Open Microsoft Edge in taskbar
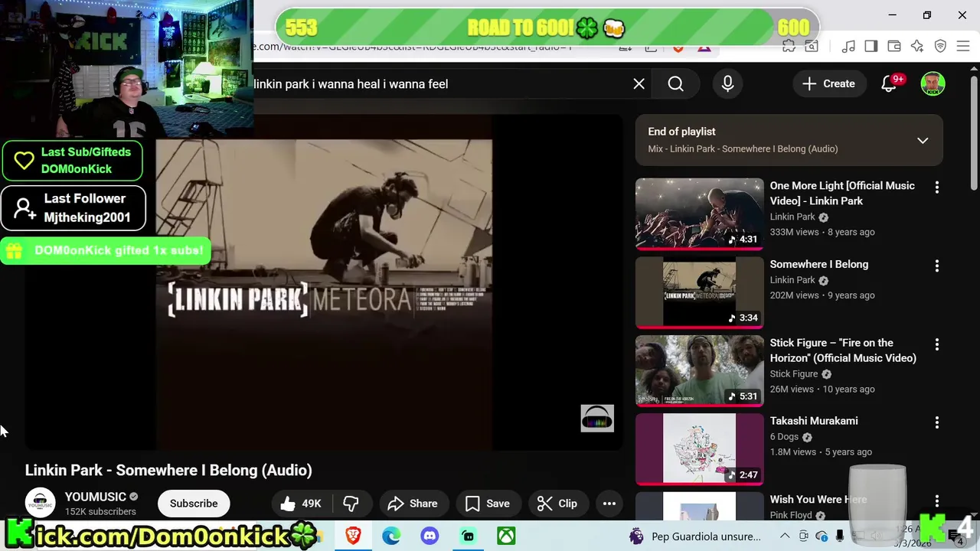The height and width of the screenshot is (551, 980). (391, 536)
